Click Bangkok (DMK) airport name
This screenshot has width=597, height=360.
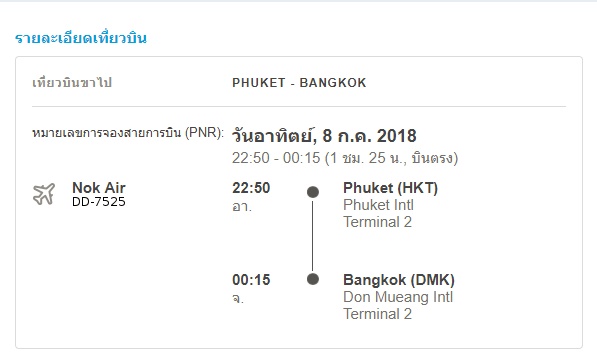coord(399,280)
